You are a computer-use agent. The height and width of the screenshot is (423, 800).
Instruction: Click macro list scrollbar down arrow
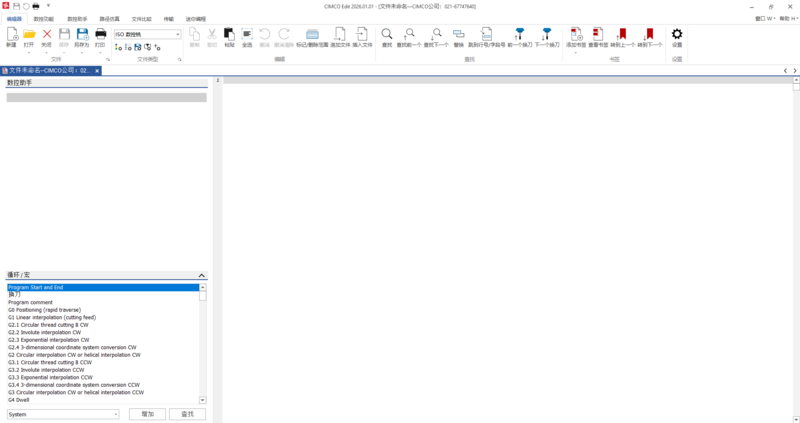tap(203, 400)
